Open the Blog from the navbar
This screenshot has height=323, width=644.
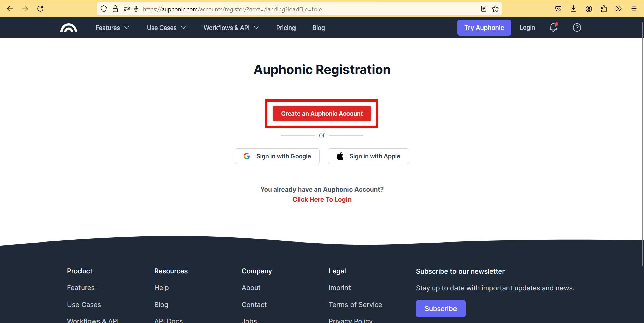(319, 28)
